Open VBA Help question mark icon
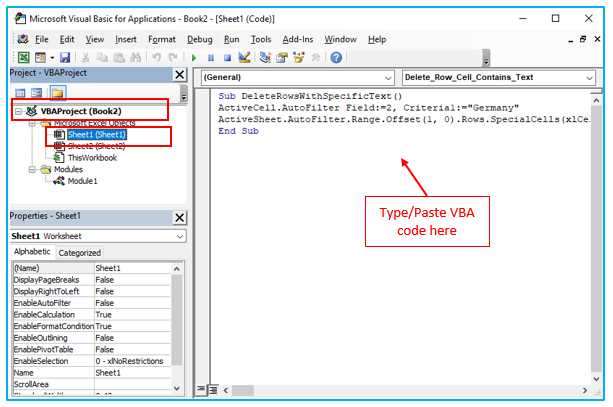The width and height of the screenshot is (613, 407). point(336,58)
